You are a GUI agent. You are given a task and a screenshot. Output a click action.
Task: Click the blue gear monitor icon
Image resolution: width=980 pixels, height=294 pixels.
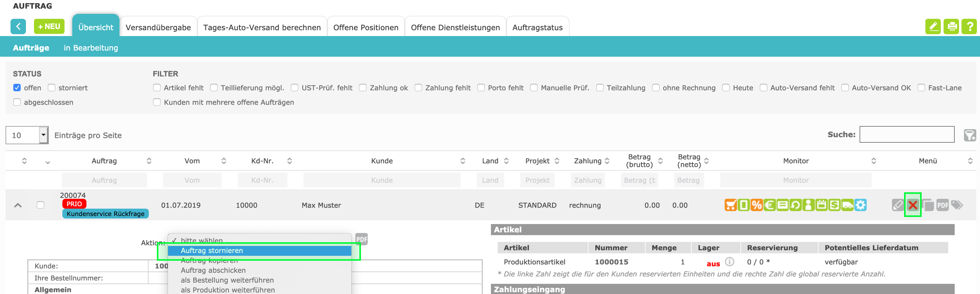point(860,205)
